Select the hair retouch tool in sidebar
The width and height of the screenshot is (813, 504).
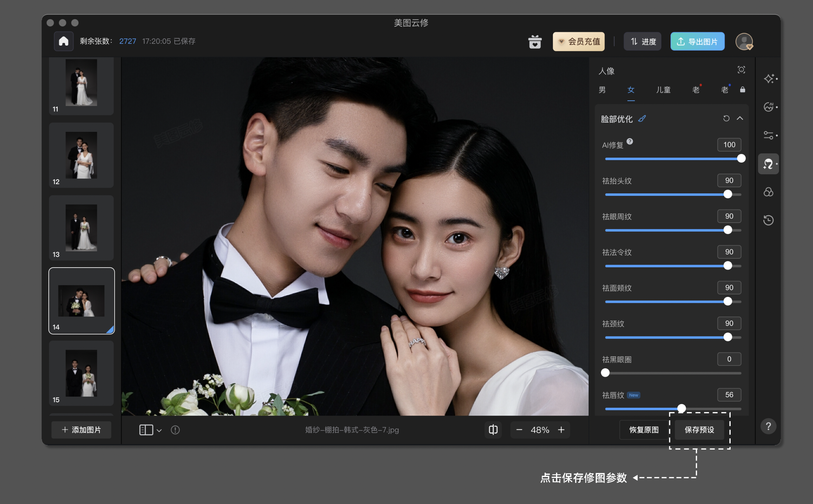coord(768,164)
